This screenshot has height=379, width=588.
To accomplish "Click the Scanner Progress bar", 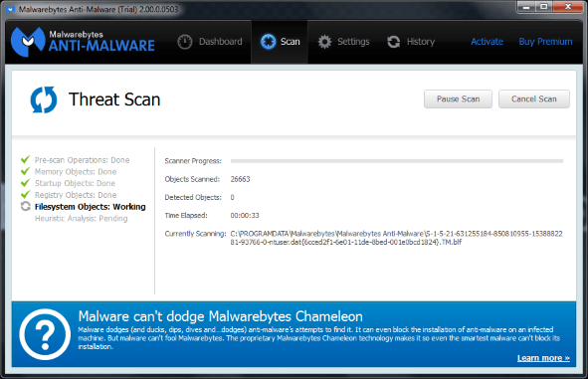I will (x=397, y=161).
